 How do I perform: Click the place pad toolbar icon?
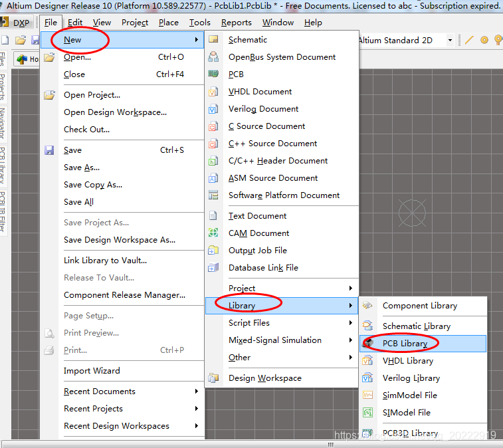[x=484, y=40]
